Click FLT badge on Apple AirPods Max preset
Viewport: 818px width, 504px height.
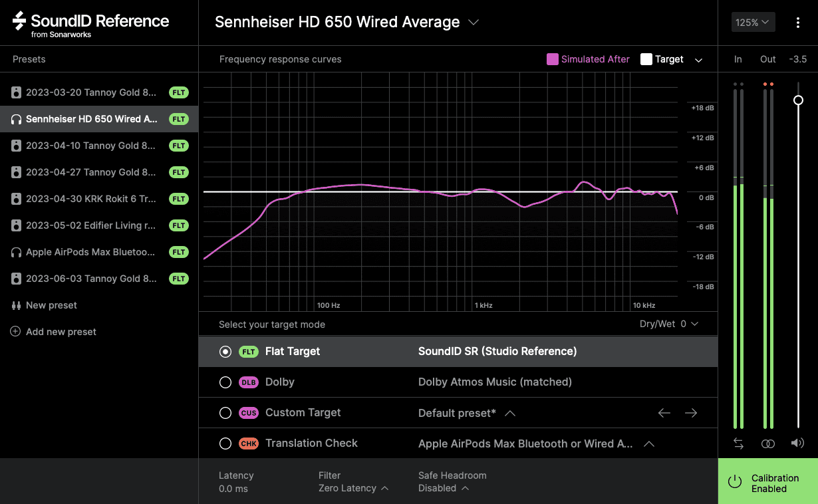179,252
